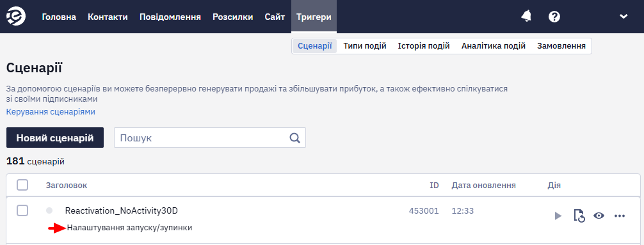Open Розсилки menu item
Viewport: 644px width, 245px height.
233,17
